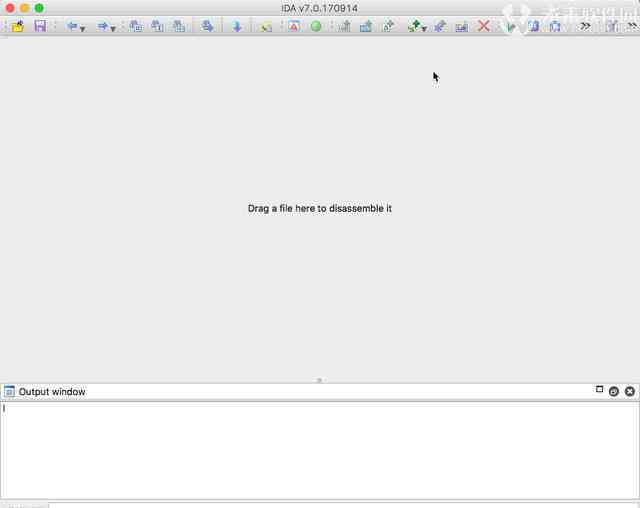Click the red X toolbar icon
Viewport: 640px width, 508px height.
484,27
